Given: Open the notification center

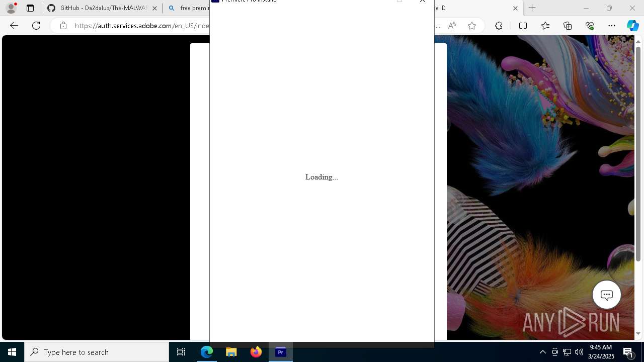Looking at the screenshot, I should pyautogui.click(x=629, y=352).
